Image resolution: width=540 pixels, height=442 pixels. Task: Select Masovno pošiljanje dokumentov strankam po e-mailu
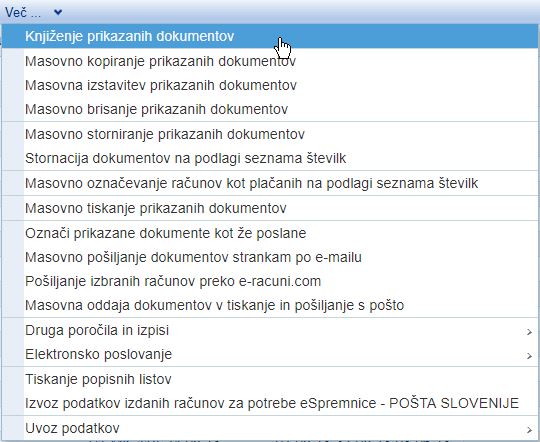point(270,257)
